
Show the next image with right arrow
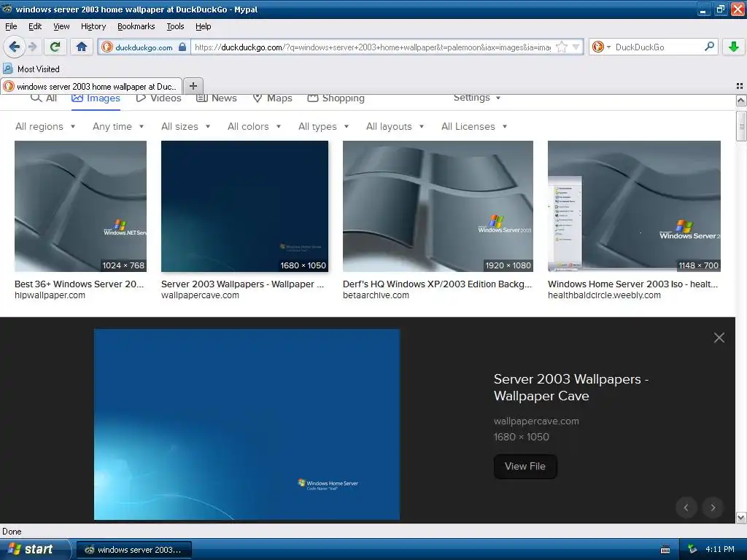click(713, 507)
